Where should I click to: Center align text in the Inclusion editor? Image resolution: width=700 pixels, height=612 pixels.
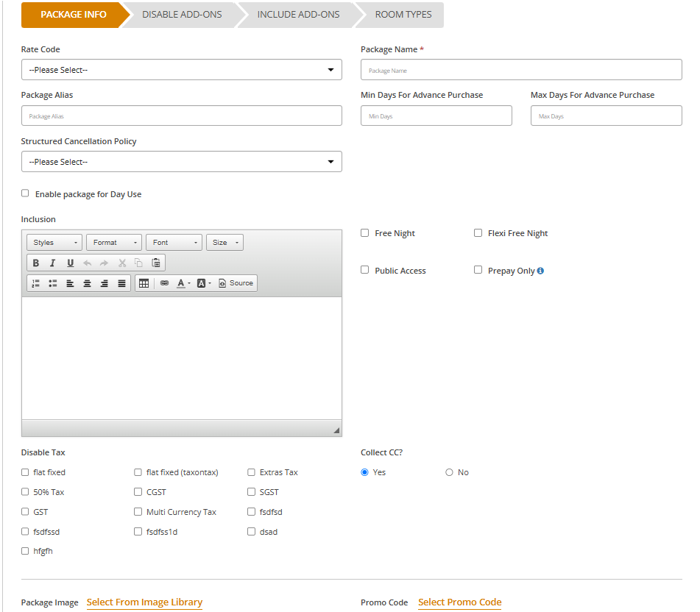(x=87, y=283)
